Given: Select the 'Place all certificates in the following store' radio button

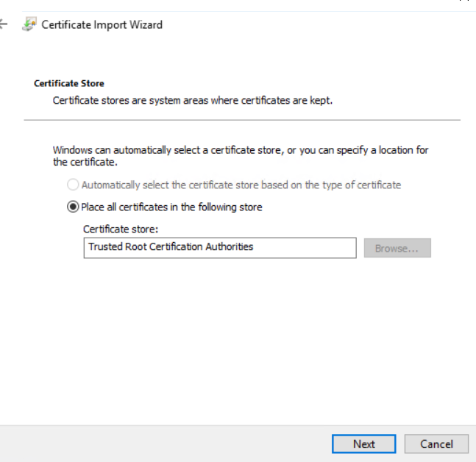Looking at the screenshot, I should pyautogui.click(x=73, y=207).
